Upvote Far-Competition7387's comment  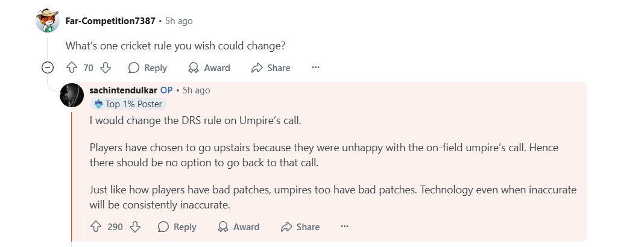71,68
